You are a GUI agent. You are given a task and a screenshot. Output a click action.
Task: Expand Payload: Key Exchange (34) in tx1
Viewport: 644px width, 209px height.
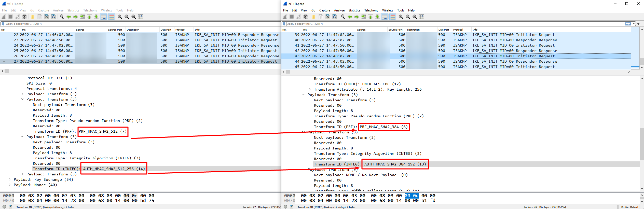pyautogui.click(x=10, y=179)
